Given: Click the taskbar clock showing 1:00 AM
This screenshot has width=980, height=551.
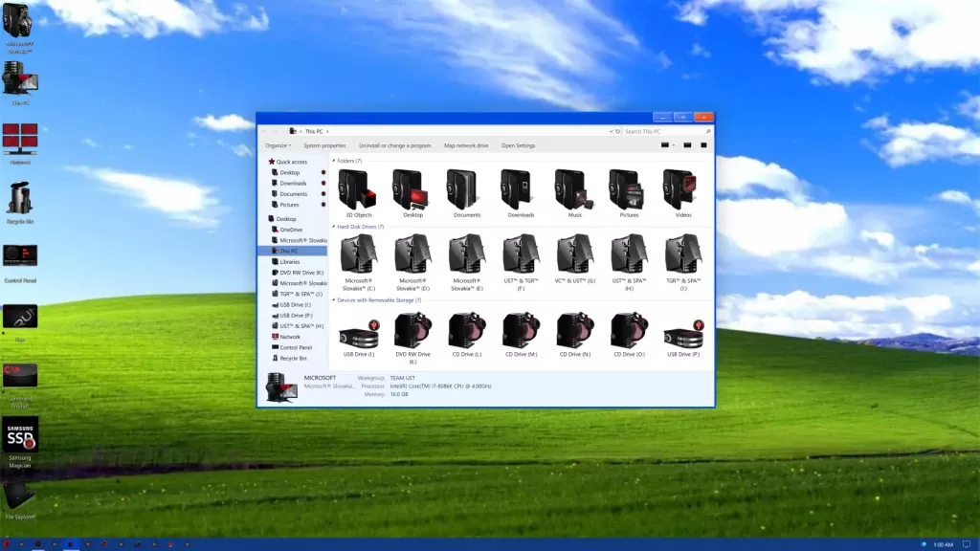Looking at the screenshot, I should [943, 544].
